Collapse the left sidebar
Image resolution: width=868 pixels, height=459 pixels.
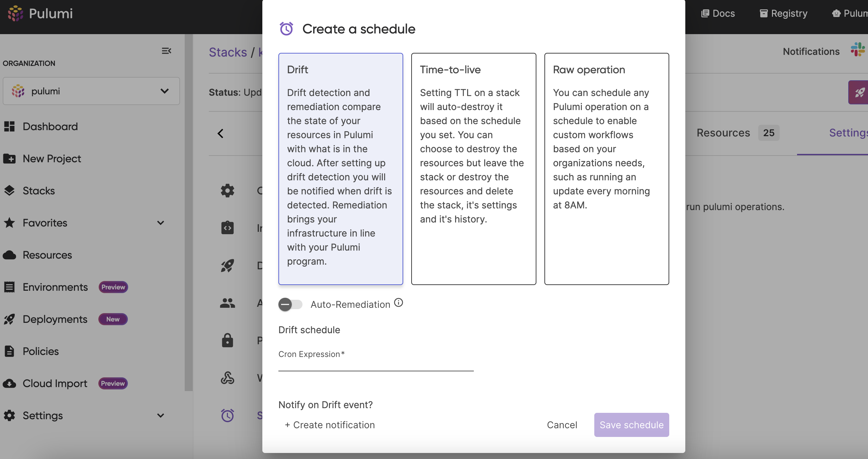[x=167, y=51]
